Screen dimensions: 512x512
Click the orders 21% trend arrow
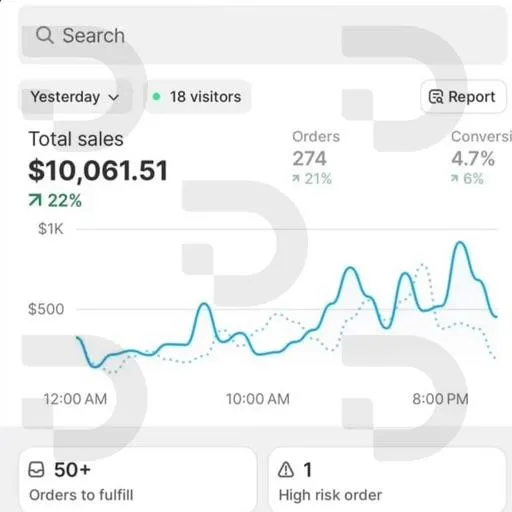296,179
